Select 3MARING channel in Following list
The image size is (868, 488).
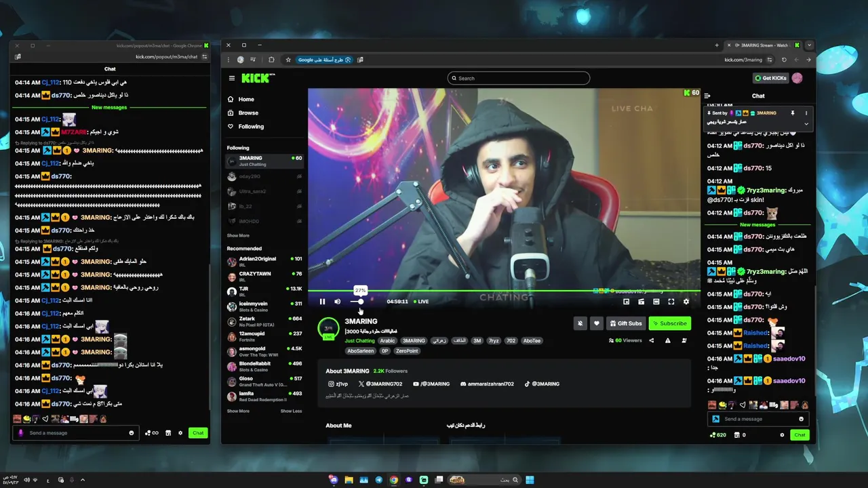[x=264, y=161]
